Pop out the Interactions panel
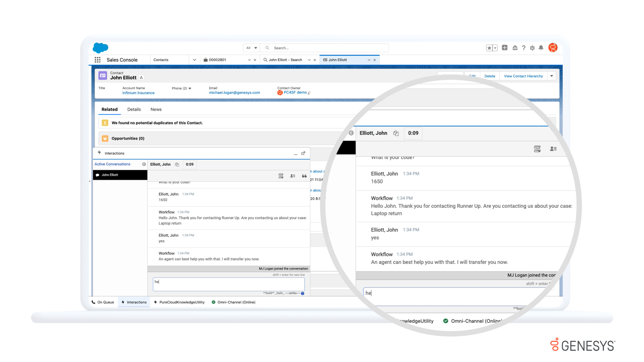644x362 pixels. (x=303, y=153)
